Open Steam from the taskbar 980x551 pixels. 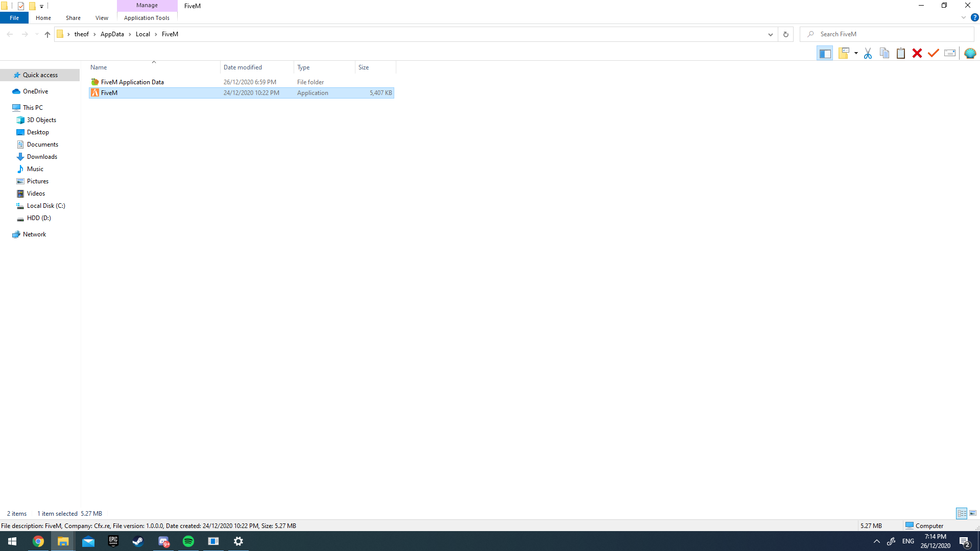click(138, 541)
